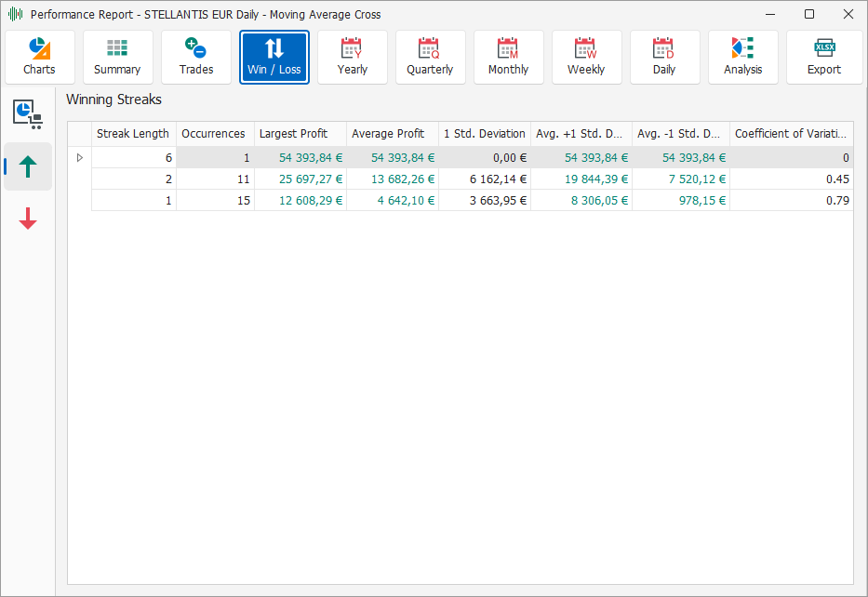Select average profit 13 682,26 €
The height and width of the screenshot is (597, 868).
[x=392, y=179]
